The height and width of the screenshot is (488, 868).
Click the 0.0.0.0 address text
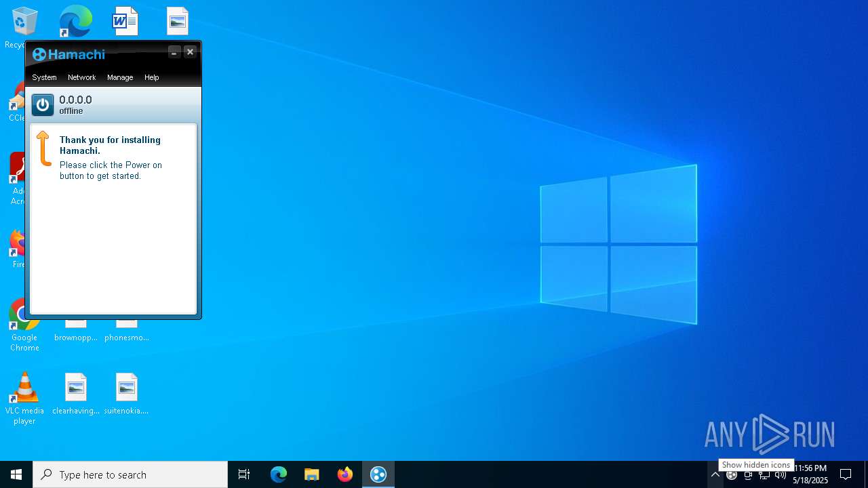click(x=75, y=100)
